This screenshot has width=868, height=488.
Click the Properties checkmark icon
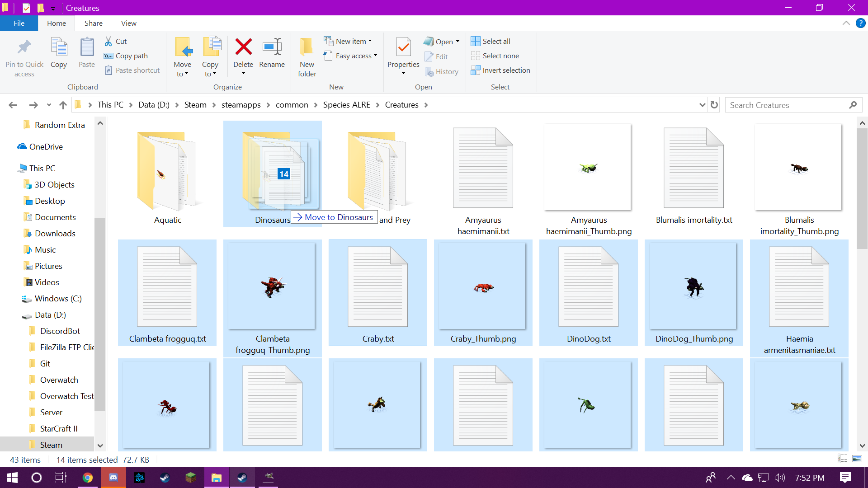pos(403,47)
